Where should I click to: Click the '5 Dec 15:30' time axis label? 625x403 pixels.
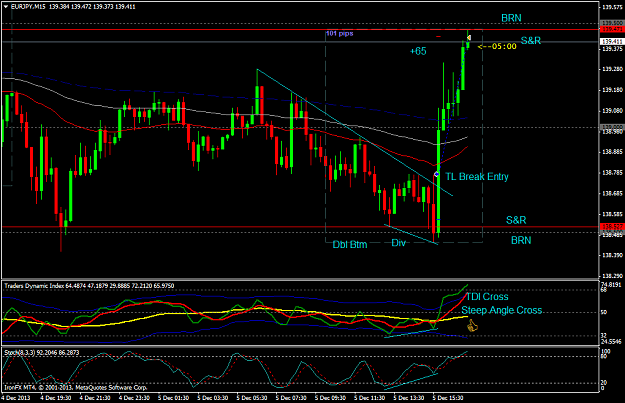448,398
